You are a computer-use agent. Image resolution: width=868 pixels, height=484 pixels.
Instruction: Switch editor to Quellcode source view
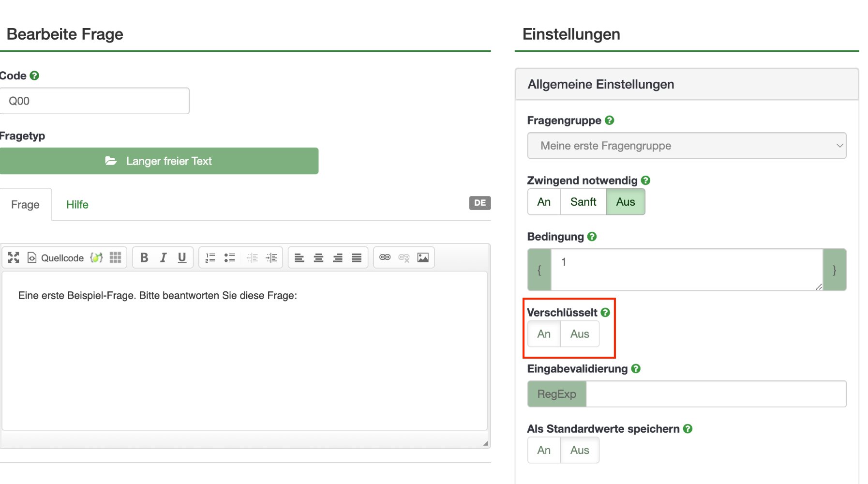[x=56, y=257]
